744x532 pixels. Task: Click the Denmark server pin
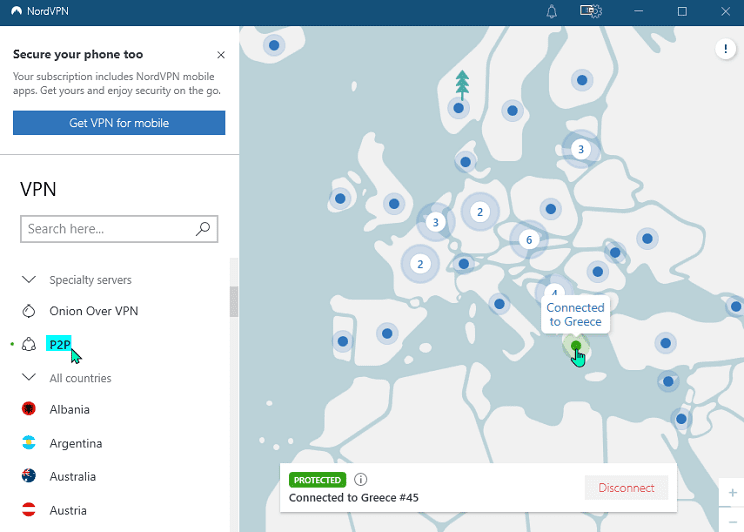click(x=465, y=162)
